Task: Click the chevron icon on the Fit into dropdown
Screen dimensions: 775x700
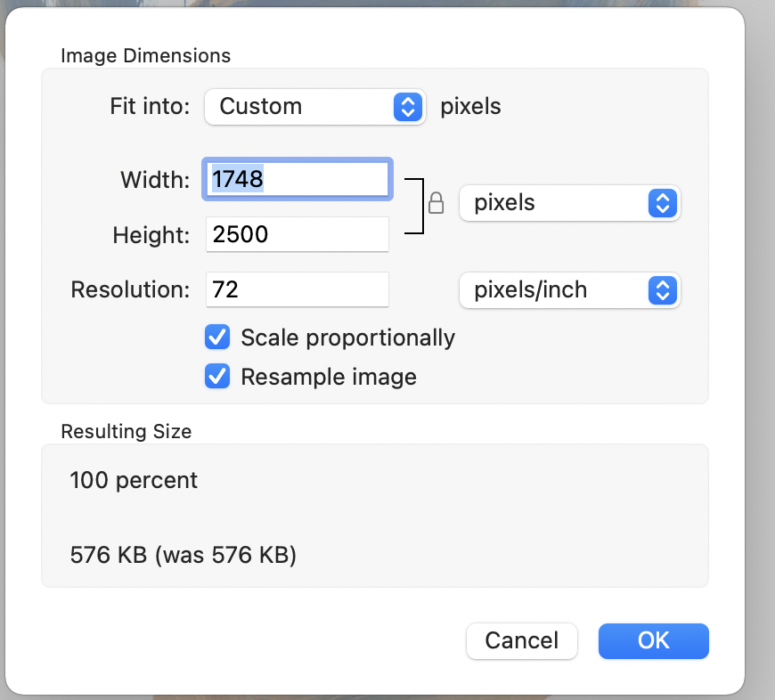Action: [407, 106]
